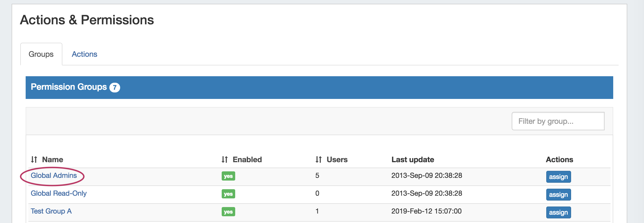This screenshot has width=644, height=223.
Task: Click the sort arrows icon beside Name
Action: pos(34,159)
